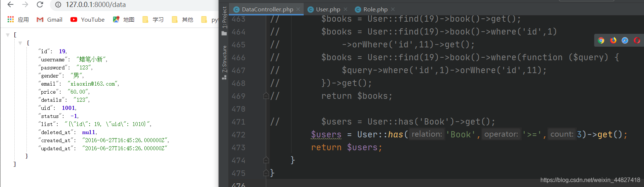Open the Apps grid bookmark icon
Viewport: 644px width, 187px height.
pos(11,19)
